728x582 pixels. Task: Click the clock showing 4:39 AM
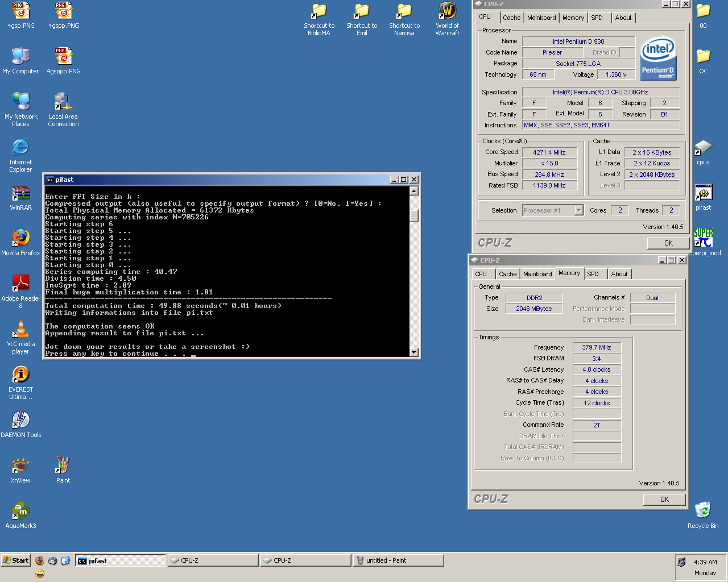pos(705,562)
